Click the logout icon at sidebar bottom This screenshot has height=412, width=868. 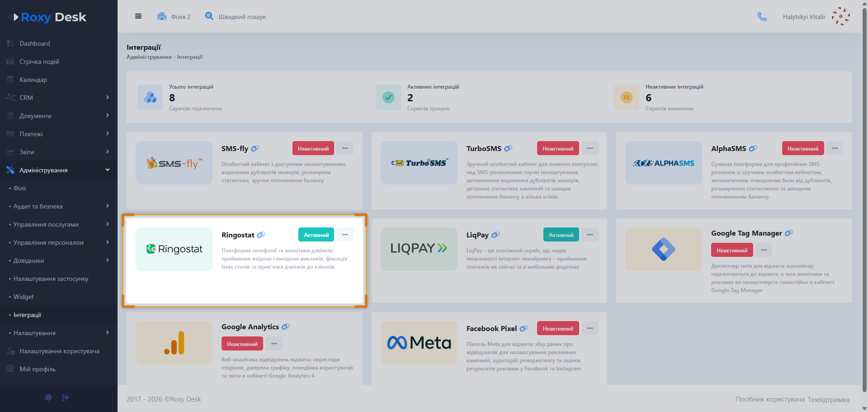66,398
